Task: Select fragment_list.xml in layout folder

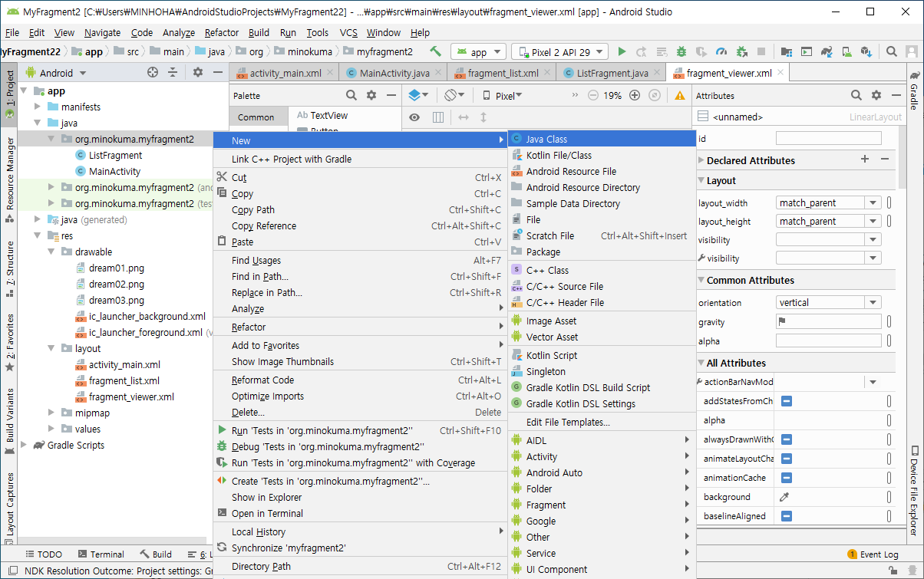Action: 124,380
